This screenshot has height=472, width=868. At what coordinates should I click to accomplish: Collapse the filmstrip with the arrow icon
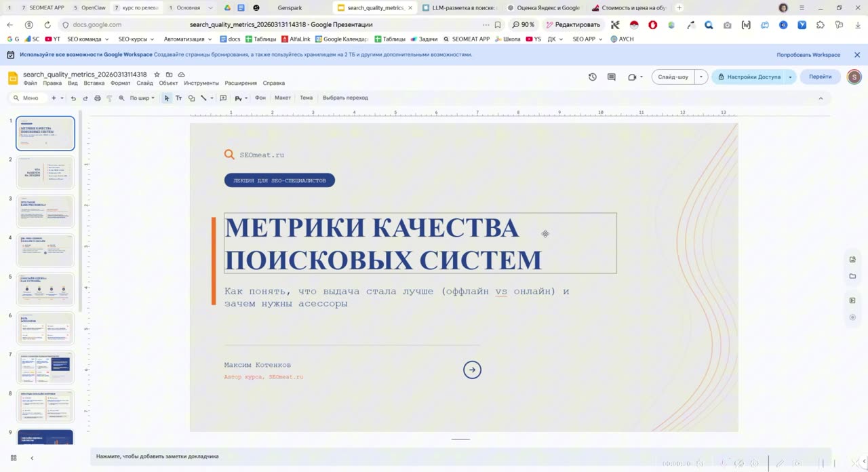[31, 458]
